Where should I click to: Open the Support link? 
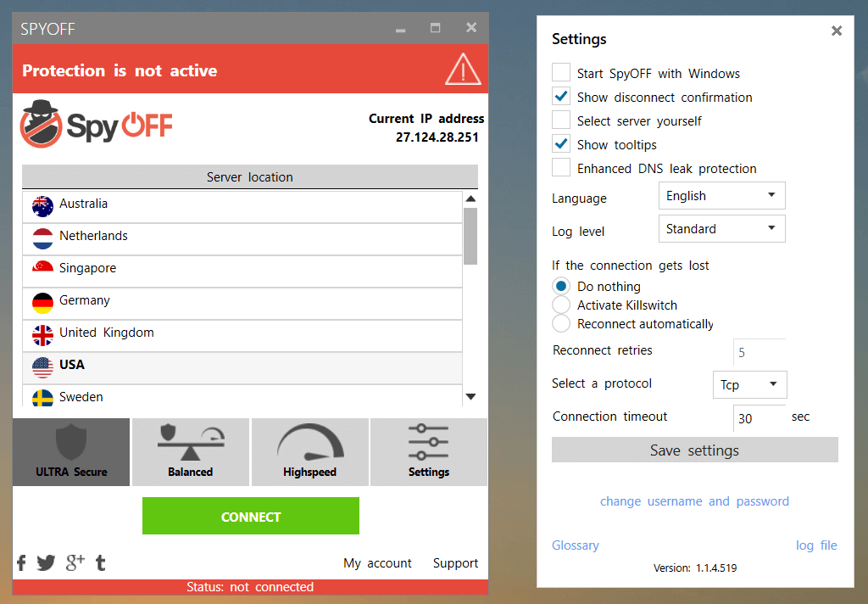[x=455, y=563]
